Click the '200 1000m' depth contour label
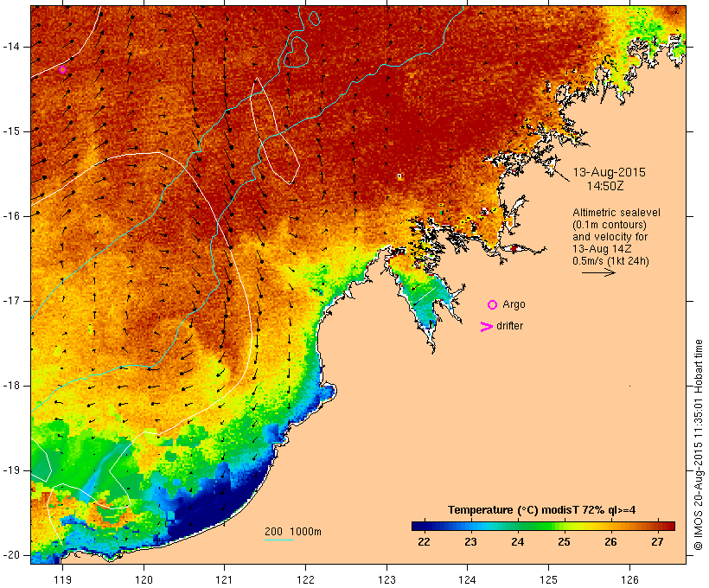Screen dimensions: 709x588 coord(293,532)
